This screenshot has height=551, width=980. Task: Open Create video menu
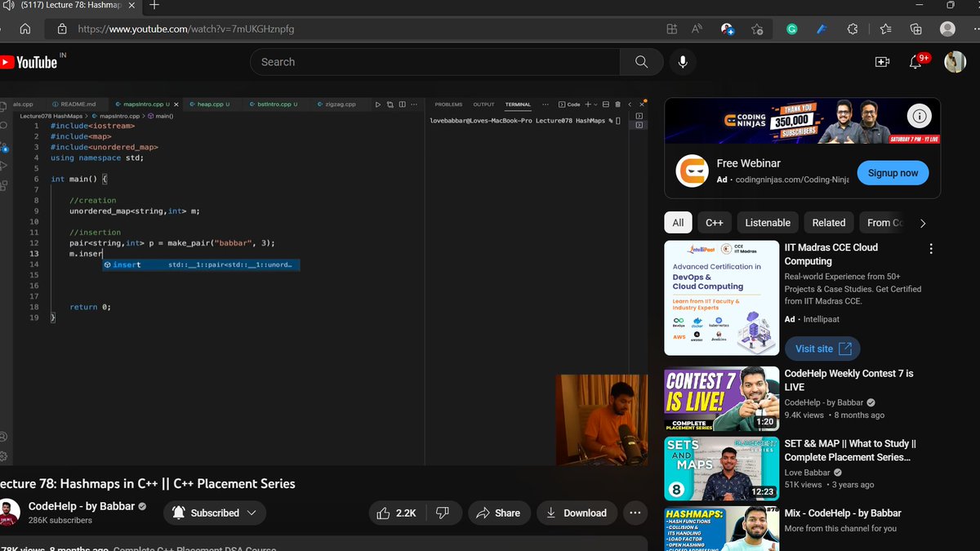point(882,62)
